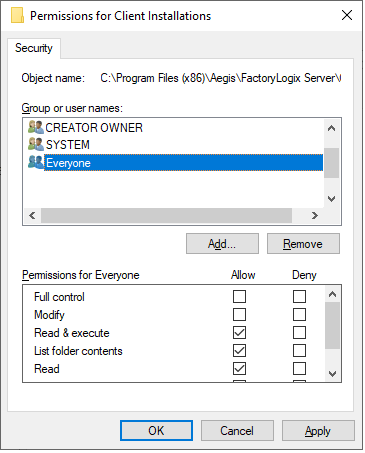The width and height of the screenshot is (365, 453).
Task: Check Deny for List folder contents
Action: [x=299, y=350]
